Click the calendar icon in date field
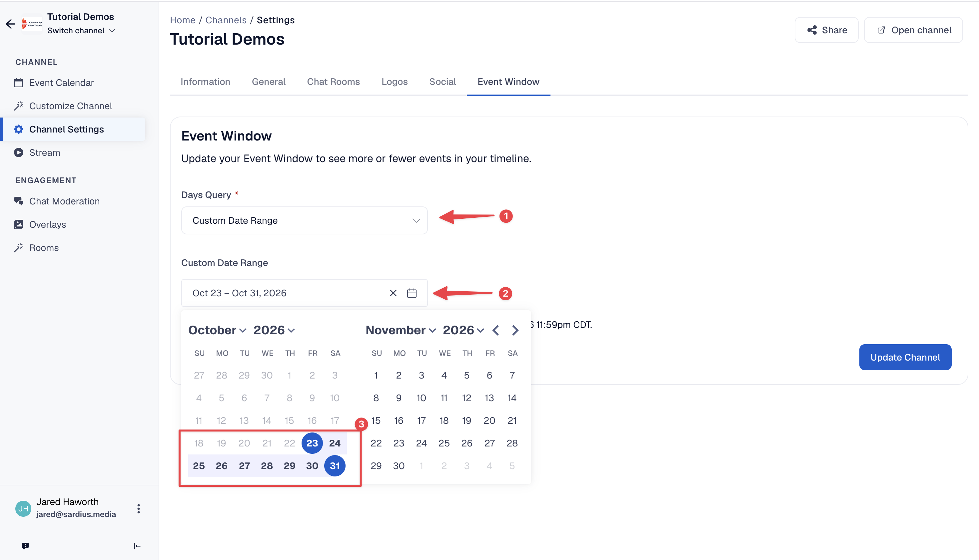This screenshot has width=979, height=560. [x=412, y=293]
